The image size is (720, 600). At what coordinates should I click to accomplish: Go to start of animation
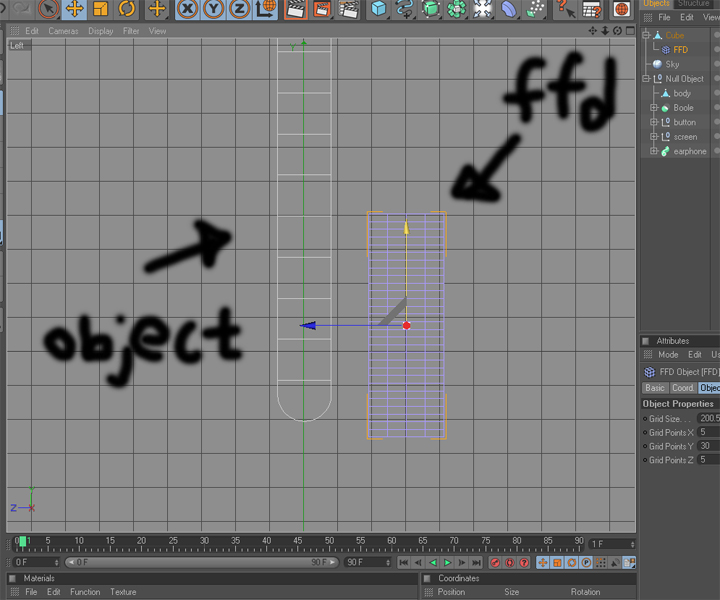point(403,562)
